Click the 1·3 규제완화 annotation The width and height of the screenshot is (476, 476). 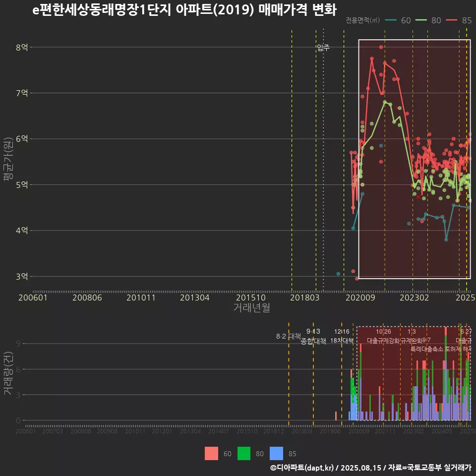click(412, 336)
